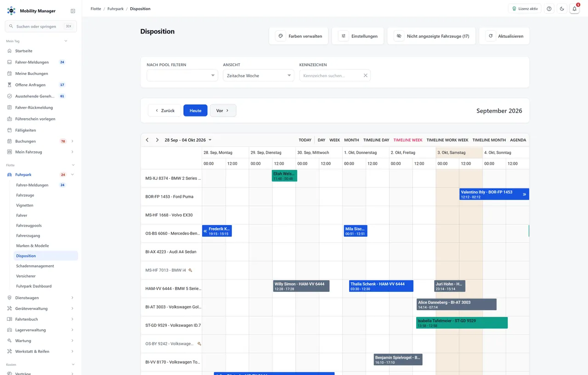Image resolution: width=588 pixels, height=375 pixels.
Task: Click the Startseite home icon
Action: pyautogui.click(x=10, y=51)
